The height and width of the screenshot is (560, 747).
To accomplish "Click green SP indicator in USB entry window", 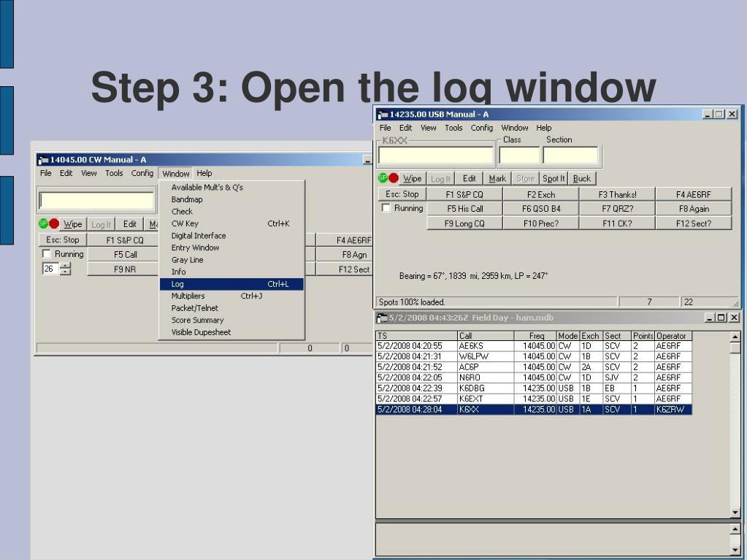I will coord(383,177).
